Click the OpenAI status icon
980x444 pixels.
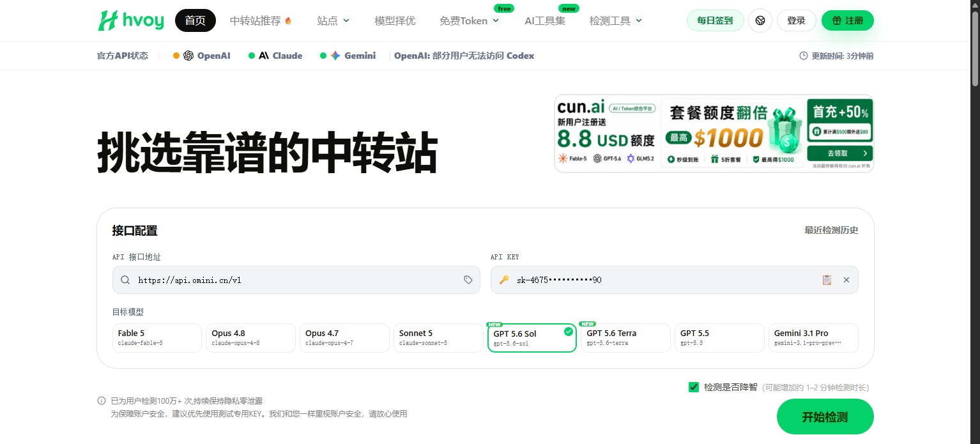[188, 56]
